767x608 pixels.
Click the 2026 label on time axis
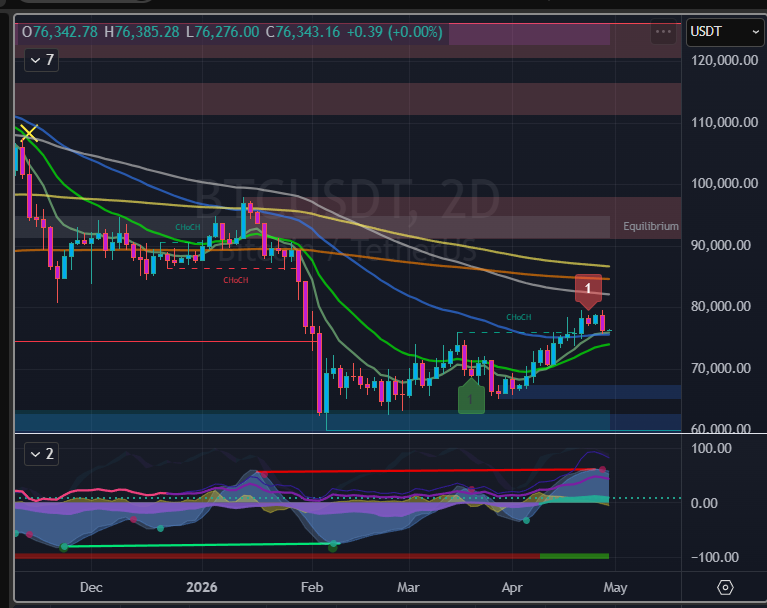tap(202, 587)
